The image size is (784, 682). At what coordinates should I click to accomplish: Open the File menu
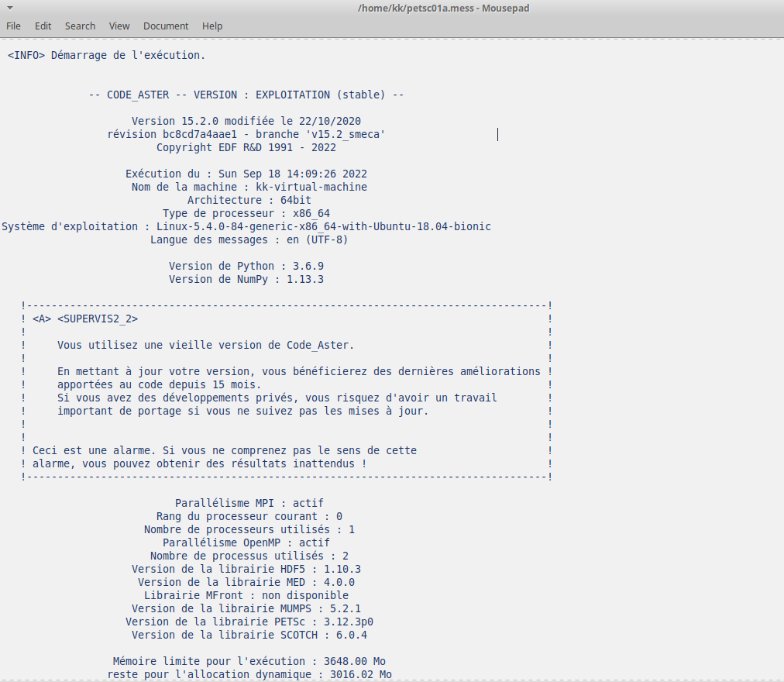13,26
